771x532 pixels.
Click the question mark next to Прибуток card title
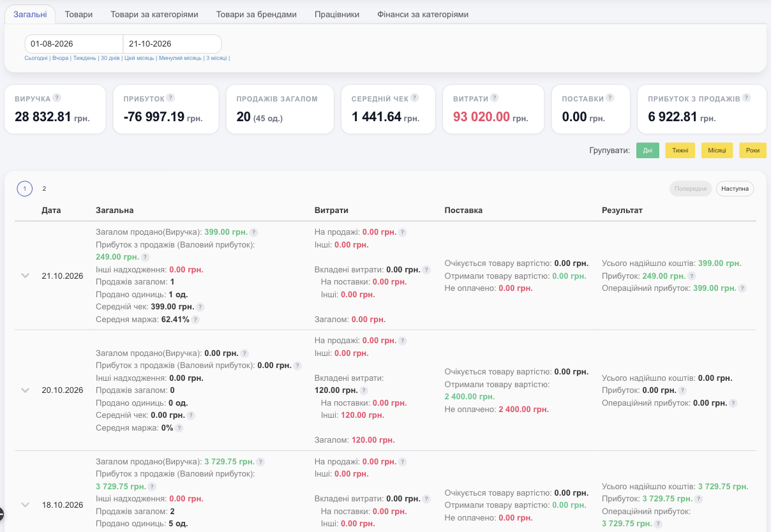click(x=170, y=98)
